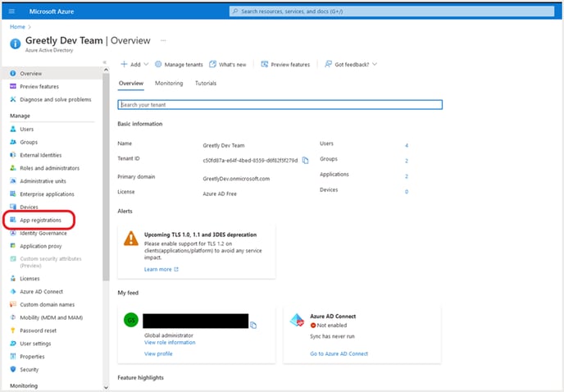Collapse the left navigation pane
564x392 pixels.
coord(105,62)
